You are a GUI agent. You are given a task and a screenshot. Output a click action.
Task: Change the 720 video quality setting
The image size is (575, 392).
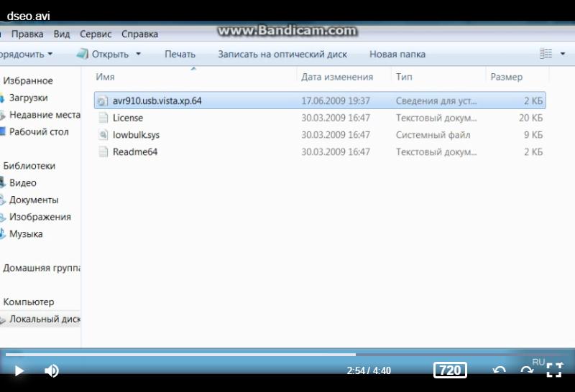tap(450, 370)
